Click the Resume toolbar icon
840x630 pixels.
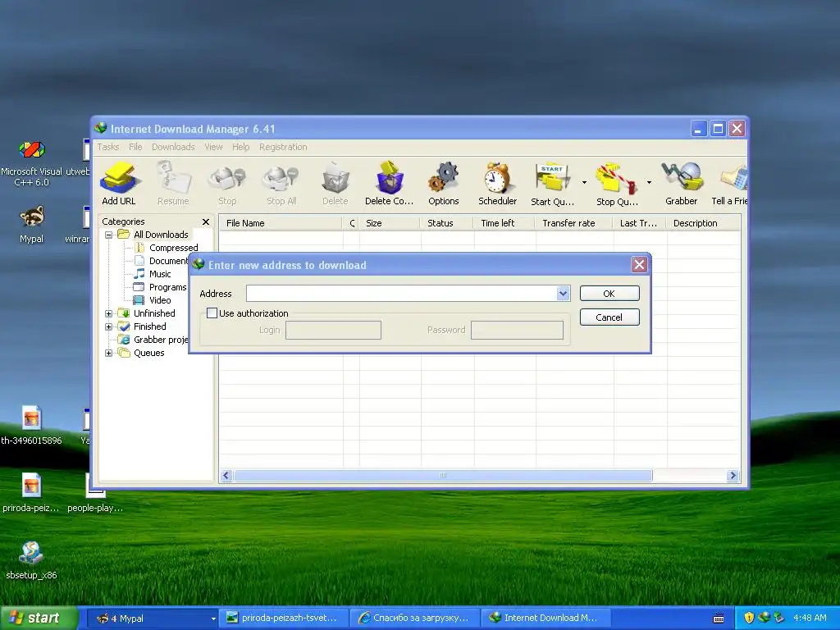point(173,178)
